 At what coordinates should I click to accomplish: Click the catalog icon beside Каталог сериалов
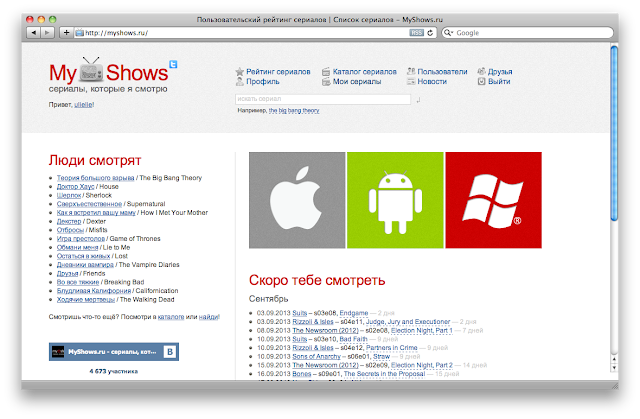tap(326, 72)
